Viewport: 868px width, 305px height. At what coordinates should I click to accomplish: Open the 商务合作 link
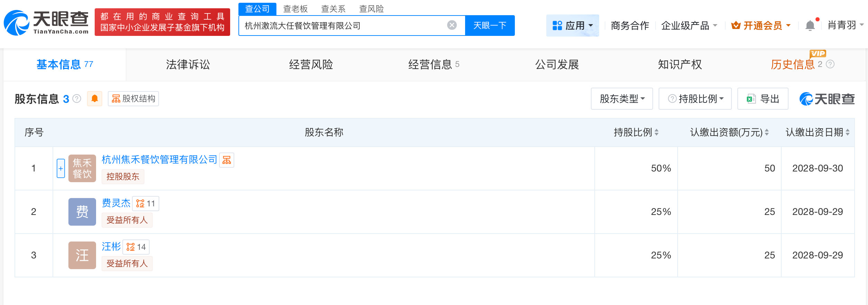(x=630, y=26)
